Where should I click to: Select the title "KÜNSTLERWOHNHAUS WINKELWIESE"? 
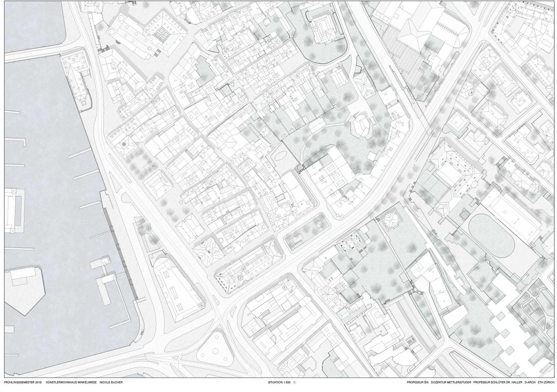point(71,382)
